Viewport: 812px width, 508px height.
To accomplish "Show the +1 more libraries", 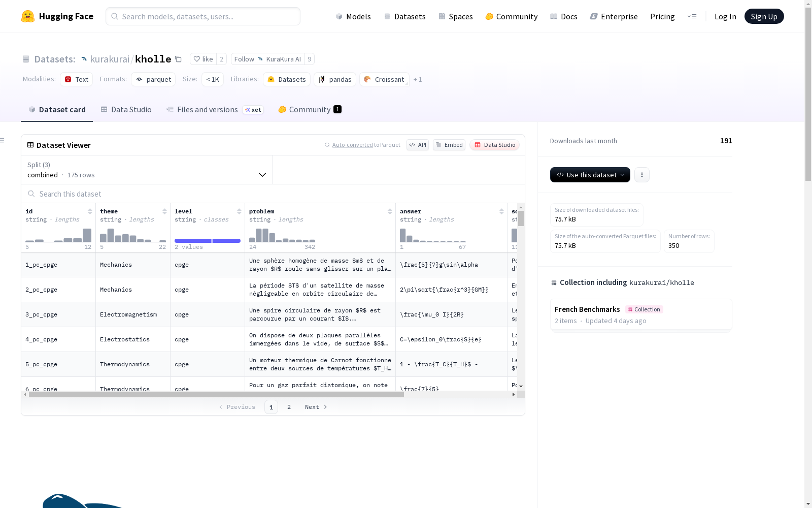I will [418, 79].
